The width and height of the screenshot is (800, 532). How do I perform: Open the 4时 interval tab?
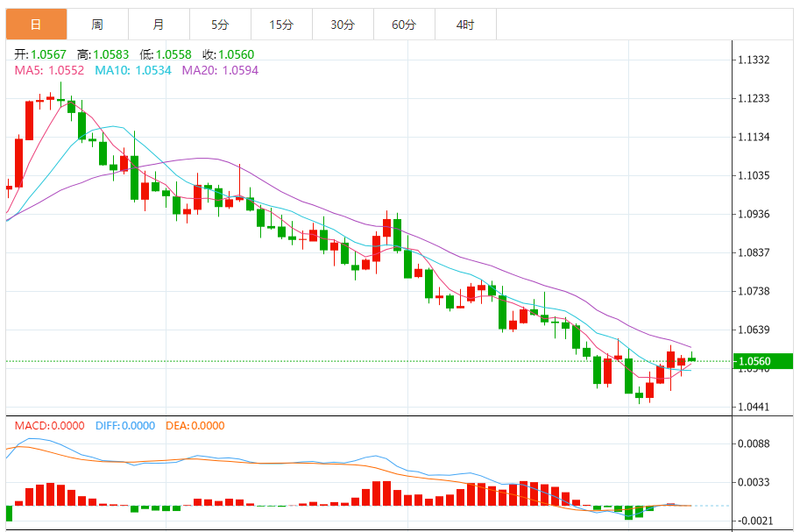tap(465, 25)
